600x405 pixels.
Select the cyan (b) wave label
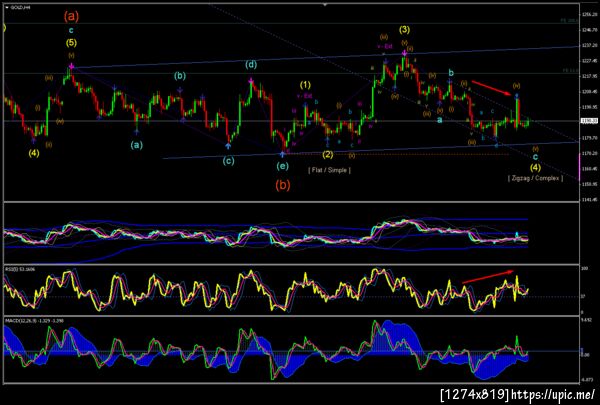click(179, 76)
